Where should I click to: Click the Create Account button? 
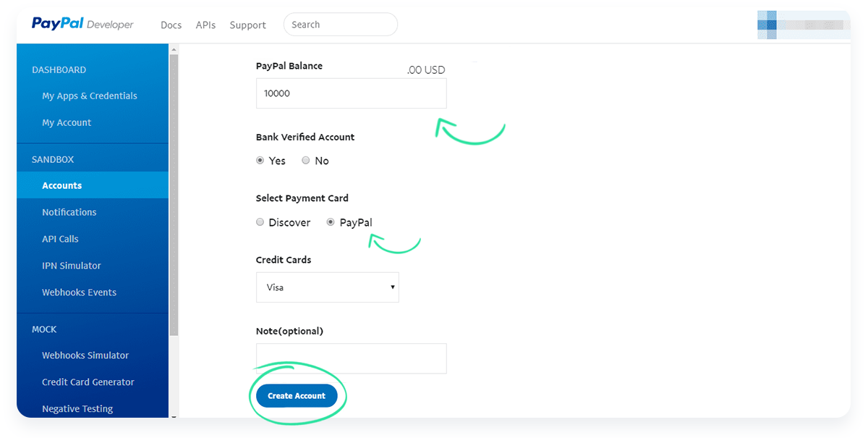pos(297,396)
